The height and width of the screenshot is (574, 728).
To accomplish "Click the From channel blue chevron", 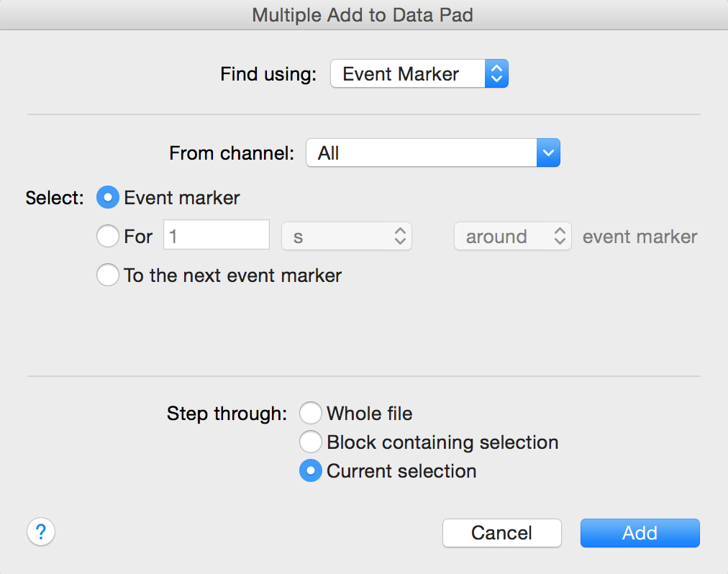I will point(547,153).
